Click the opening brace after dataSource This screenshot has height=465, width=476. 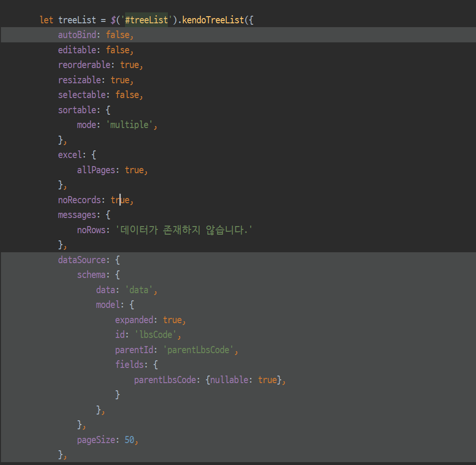[x=117, y=260]
